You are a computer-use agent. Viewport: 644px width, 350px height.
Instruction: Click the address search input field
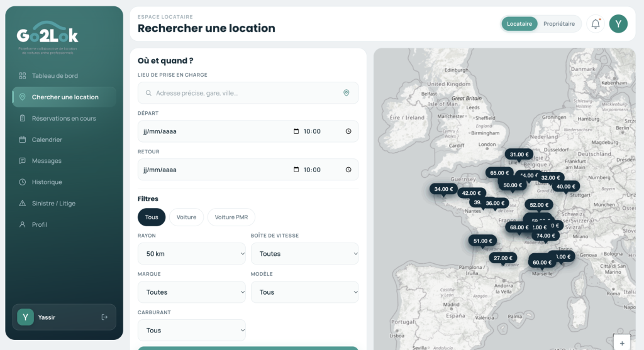(248, 93)
